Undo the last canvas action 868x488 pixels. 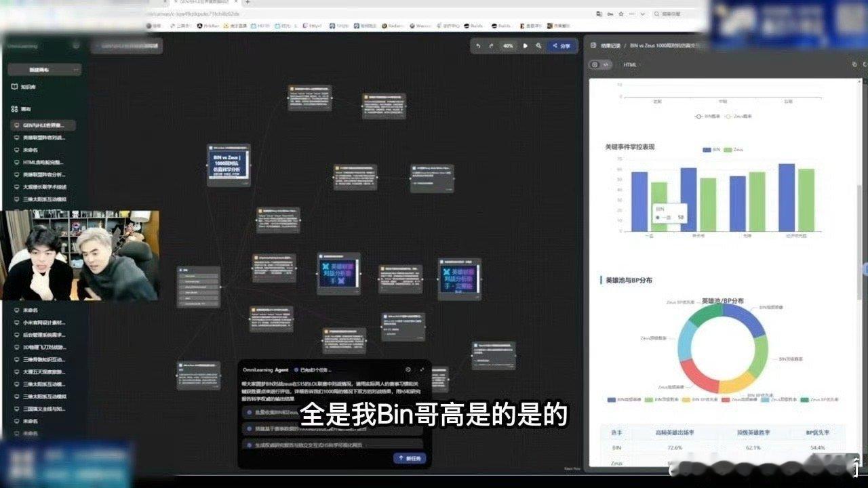[479, 46]
